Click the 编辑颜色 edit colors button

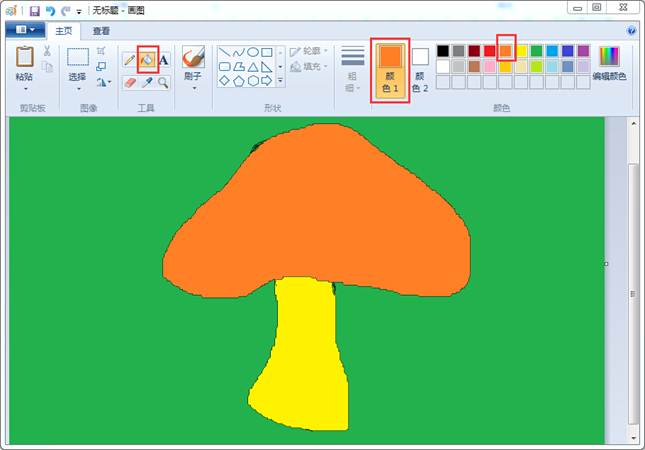point(609,64)
